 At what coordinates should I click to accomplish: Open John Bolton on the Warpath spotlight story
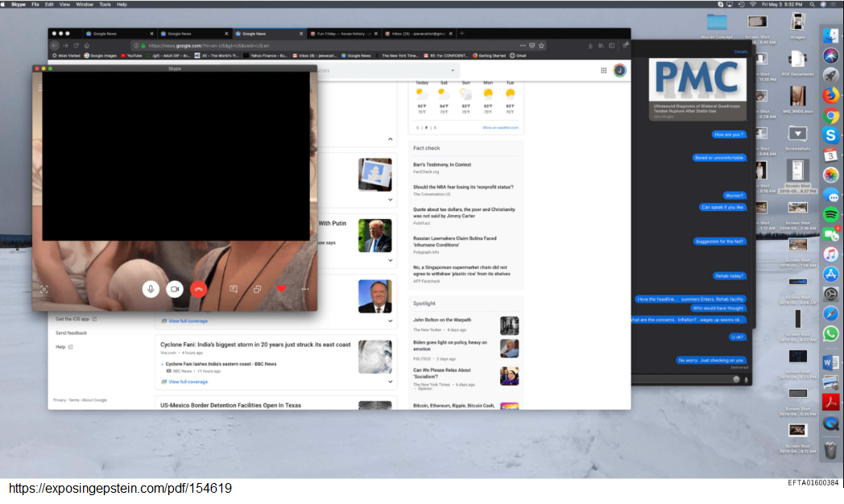[x=442, y=320]
